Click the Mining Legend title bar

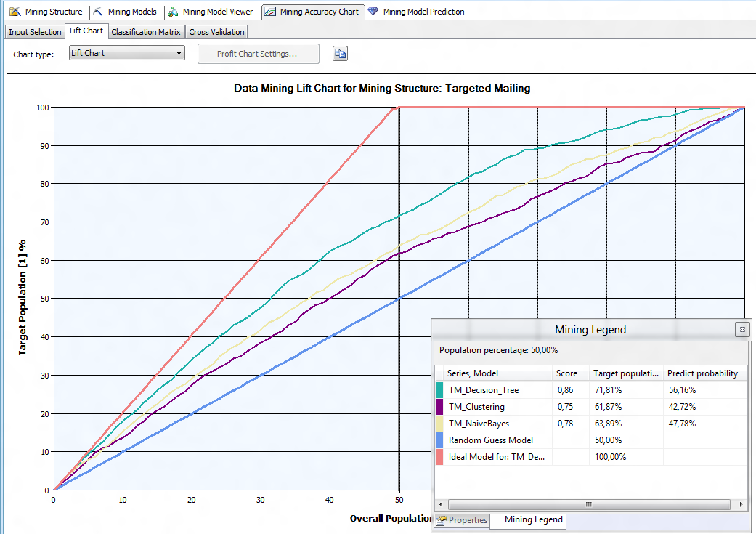click(590, 329)
